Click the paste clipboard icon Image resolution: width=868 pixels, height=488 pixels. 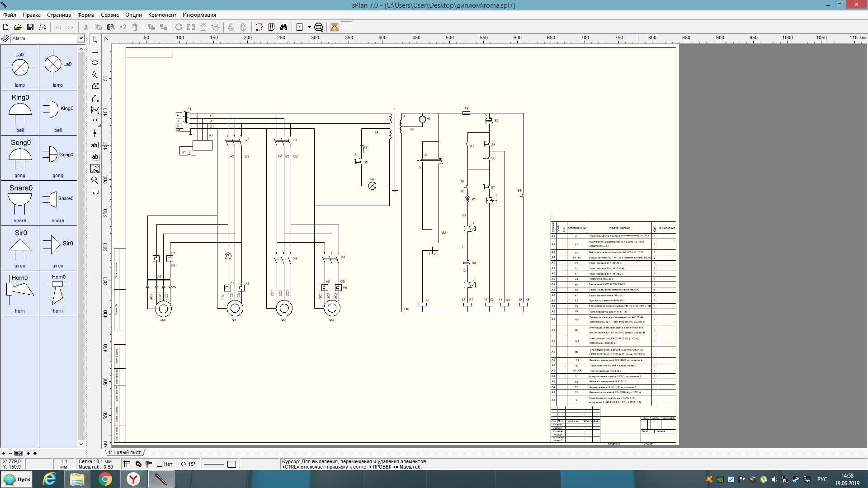point(110,27)
